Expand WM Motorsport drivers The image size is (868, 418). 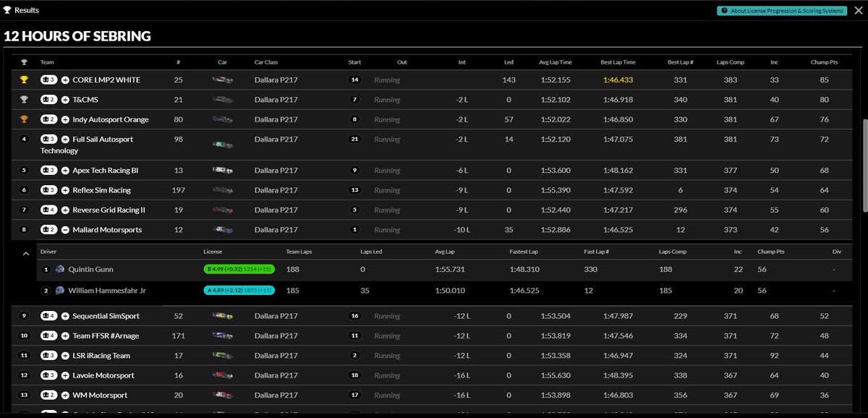tap(65, 396)
